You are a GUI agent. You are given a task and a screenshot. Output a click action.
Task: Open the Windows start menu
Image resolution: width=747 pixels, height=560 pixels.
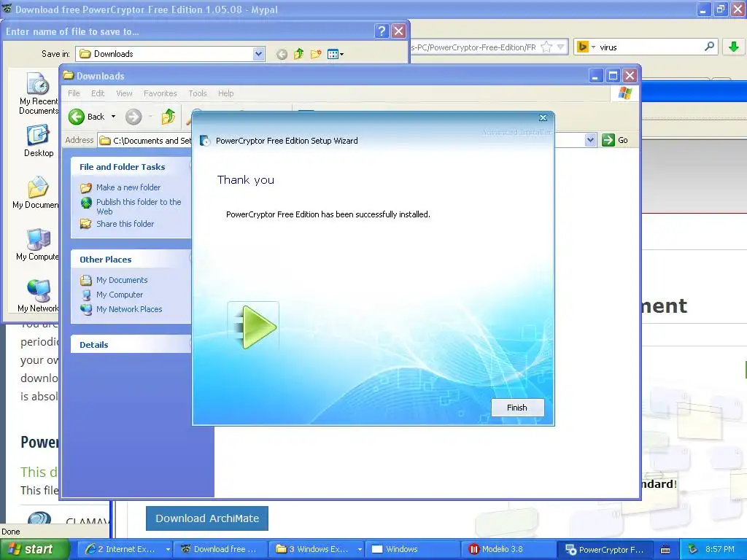(35, 549)
